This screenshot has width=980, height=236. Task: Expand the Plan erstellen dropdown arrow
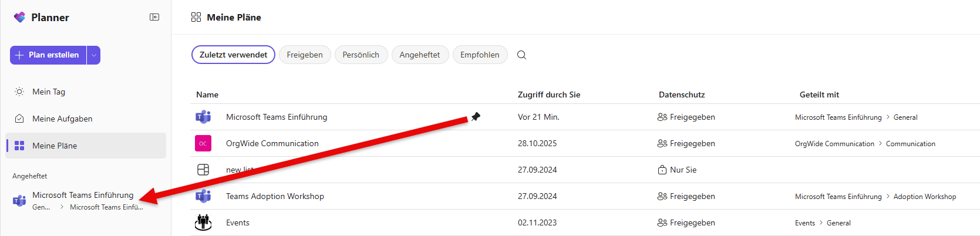tap(94, 55)
